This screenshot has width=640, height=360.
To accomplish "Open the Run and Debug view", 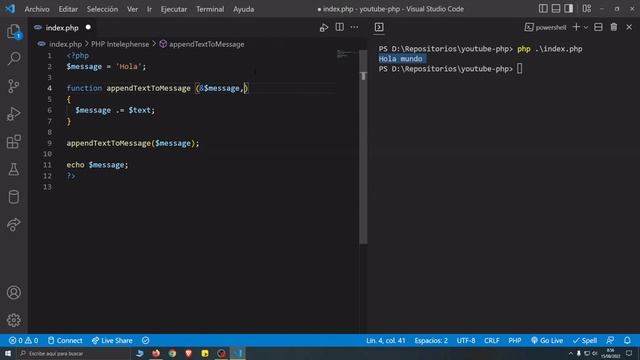I will [x=13, y=114].
